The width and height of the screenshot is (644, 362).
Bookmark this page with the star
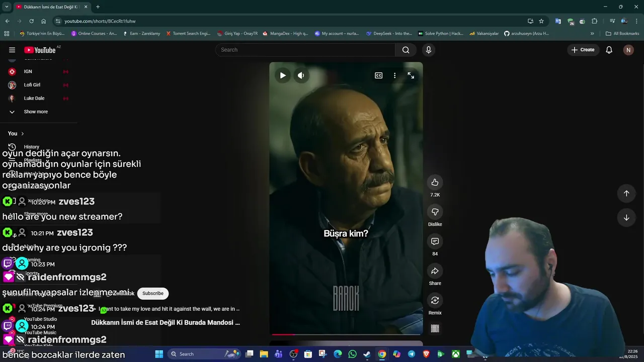[x=541, y=21]
